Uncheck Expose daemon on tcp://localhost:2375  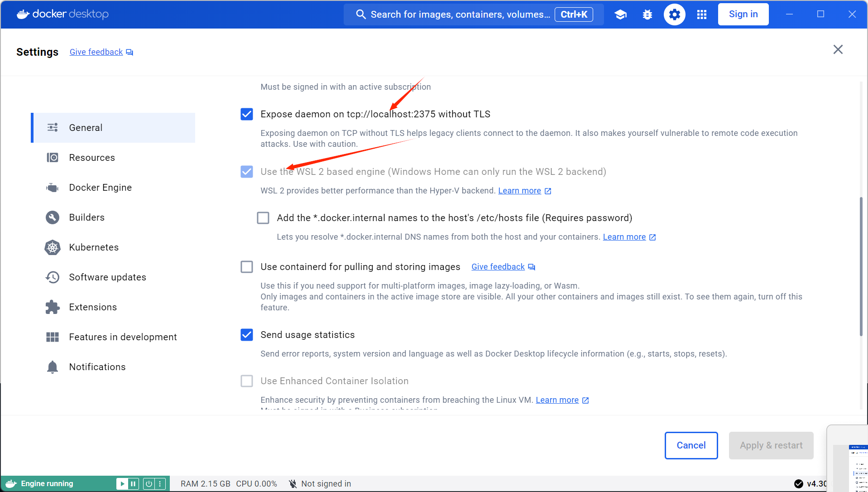(x=247, y=114)
